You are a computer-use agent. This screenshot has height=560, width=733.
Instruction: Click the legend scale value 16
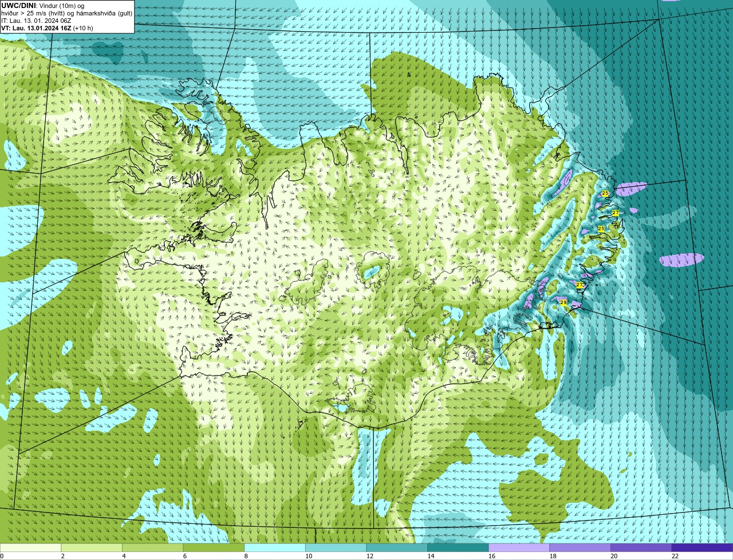click(492, 556)
